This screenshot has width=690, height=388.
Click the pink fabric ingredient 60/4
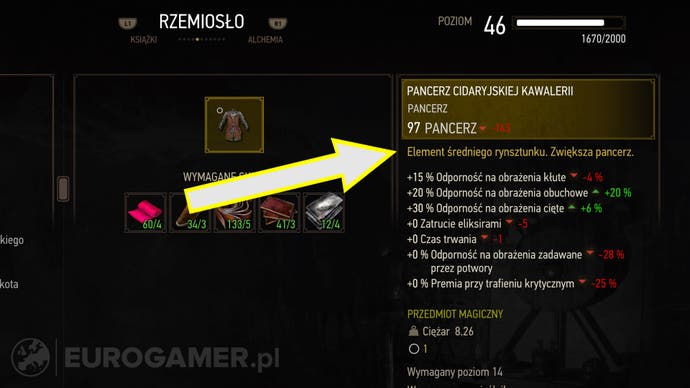pos(146,212)
